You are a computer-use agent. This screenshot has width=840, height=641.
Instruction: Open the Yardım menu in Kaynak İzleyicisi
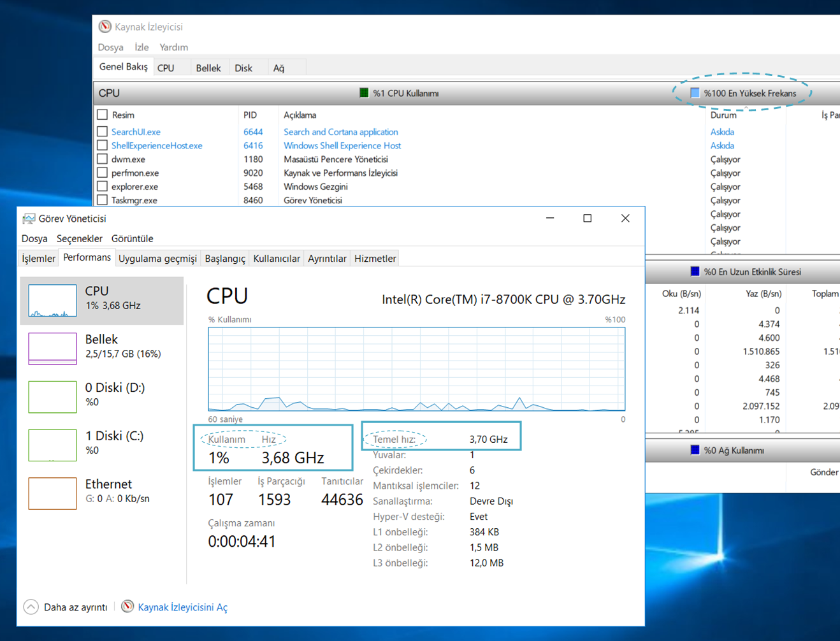coord(173,47)
